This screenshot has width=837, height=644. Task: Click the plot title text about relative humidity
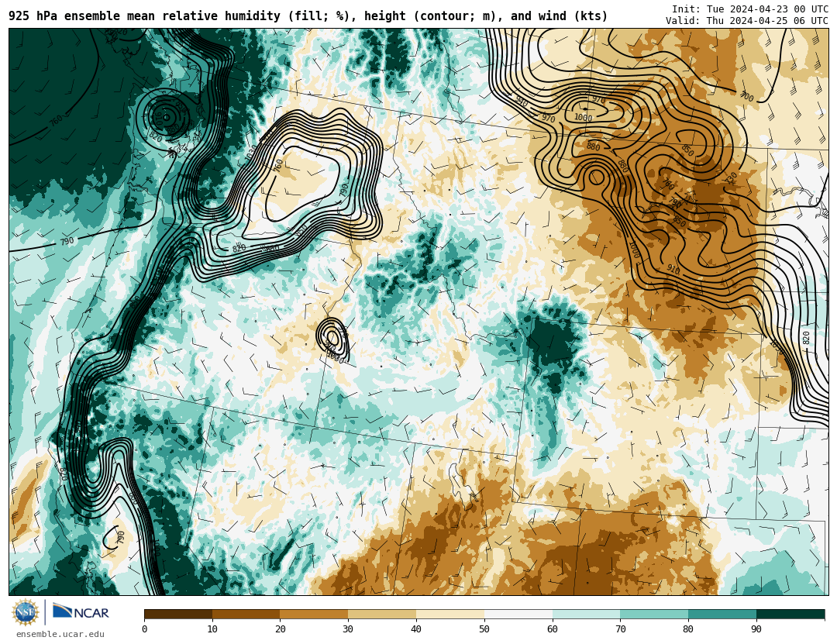pyautogui.click(x=308, y=16)
